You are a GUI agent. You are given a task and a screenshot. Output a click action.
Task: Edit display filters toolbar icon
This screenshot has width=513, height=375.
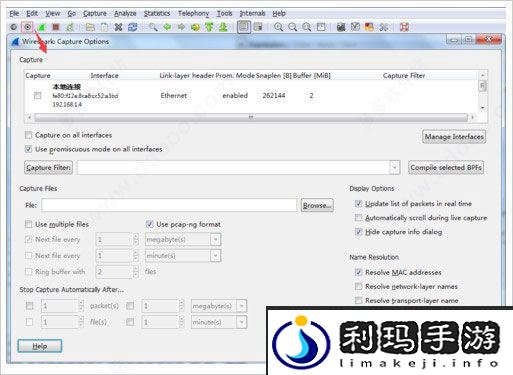(x=355, y=27)
